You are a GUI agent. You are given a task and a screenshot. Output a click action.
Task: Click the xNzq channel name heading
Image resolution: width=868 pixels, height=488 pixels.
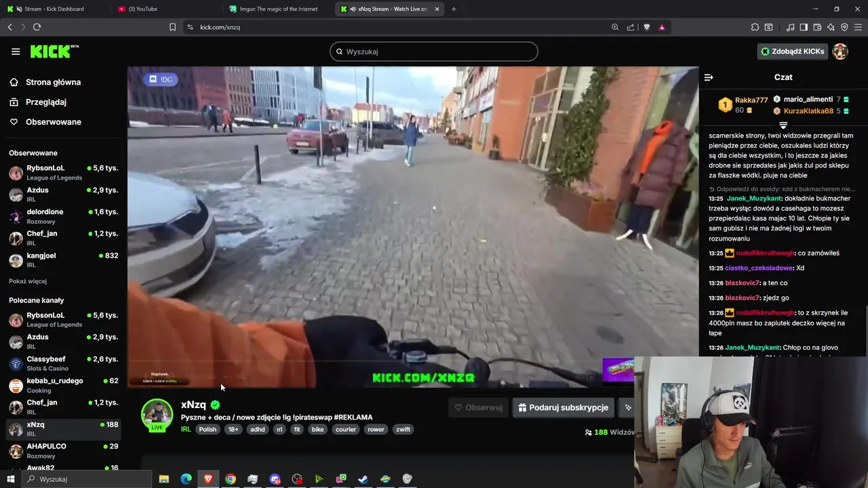click(x=193, y=405)
